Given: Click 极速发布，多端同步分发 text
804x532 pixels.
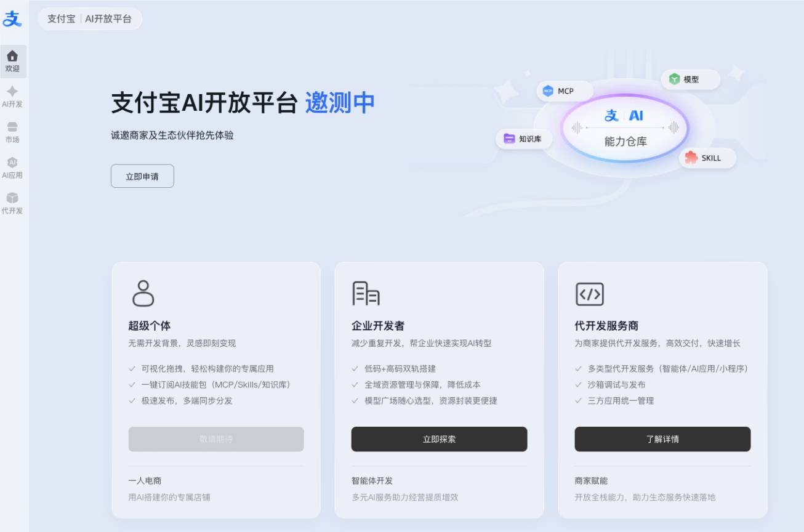Looking at the screenshot, I should click(187, 401).
